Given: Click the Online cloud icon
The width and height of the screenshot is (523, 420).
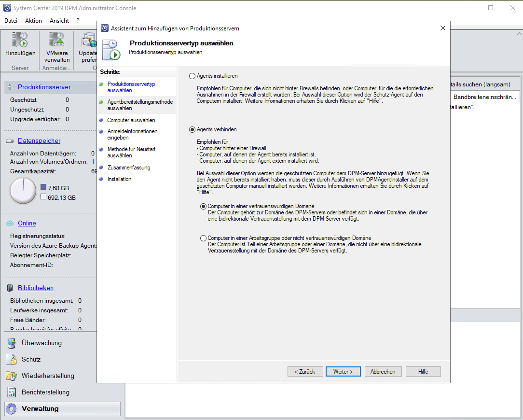Looking at the screenshot, I should click(10, 223).
